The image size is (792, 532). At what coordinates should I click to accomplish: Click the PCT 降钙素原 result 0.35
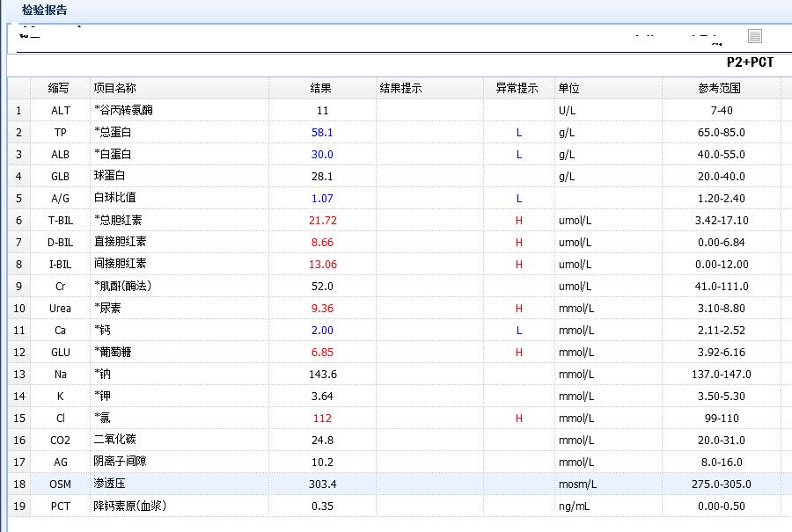322,506
